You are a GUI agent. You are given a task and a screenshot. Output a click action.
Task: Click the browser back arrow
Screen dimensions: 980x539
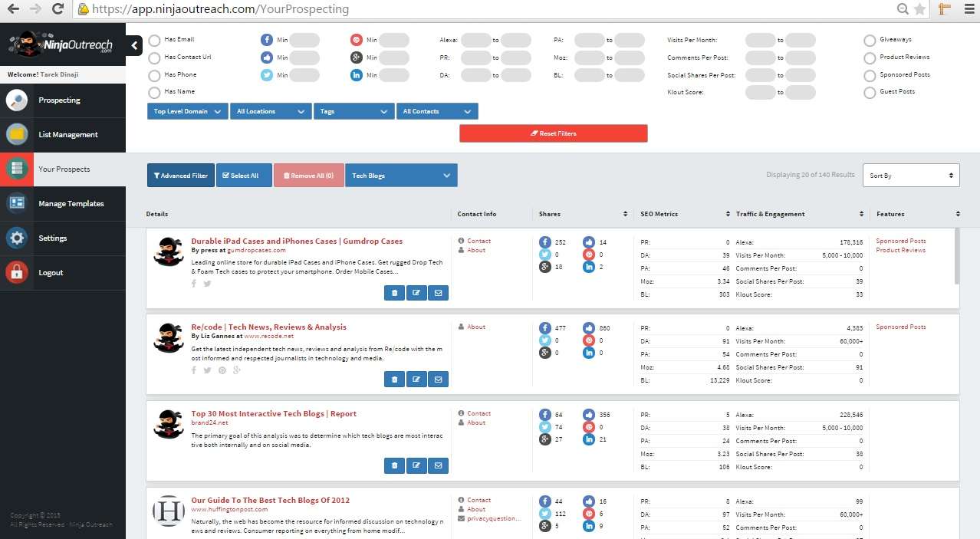point(13,9)
